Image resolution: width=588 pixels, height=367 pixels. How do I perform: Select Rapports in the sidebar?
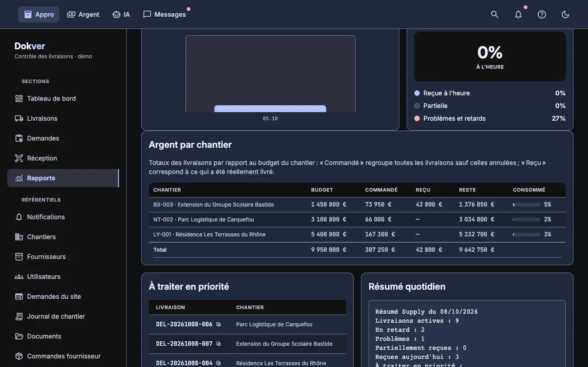point(63,178)
